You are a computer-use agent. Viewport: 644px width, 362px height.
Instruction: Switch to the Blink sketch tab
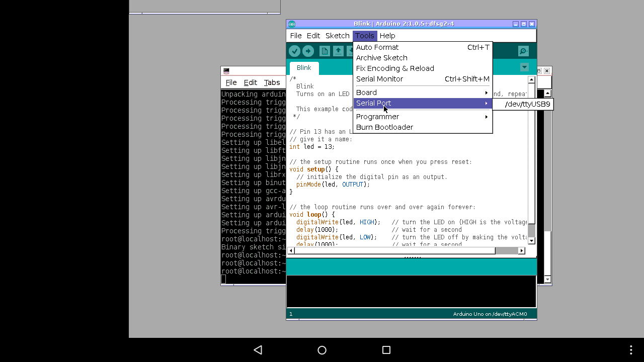(x=304, y=68)
